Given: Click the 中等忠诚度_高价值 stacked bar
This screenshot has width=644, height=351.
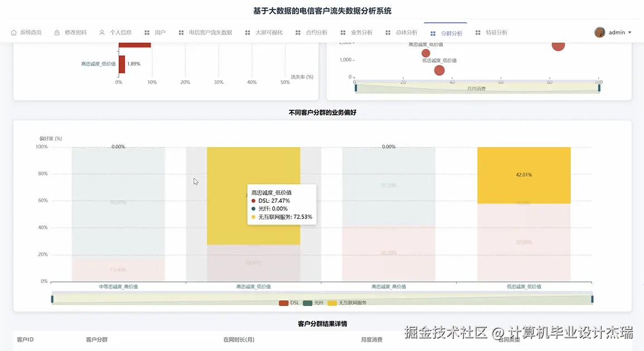Looking at the screenshot, I should coord(118,214).
